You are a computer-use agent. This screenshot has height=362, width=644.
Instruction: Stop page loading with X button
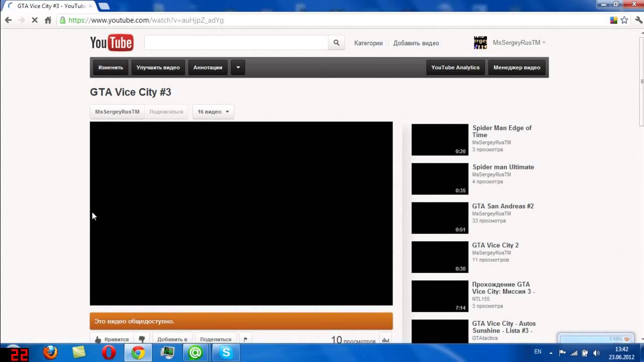tap(35, 20)
